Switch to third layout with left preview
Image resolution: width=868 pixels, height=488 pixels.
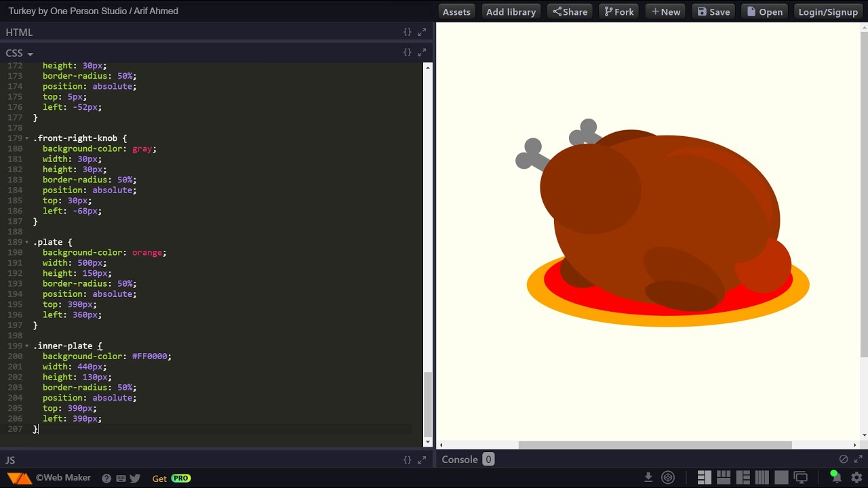743,477
